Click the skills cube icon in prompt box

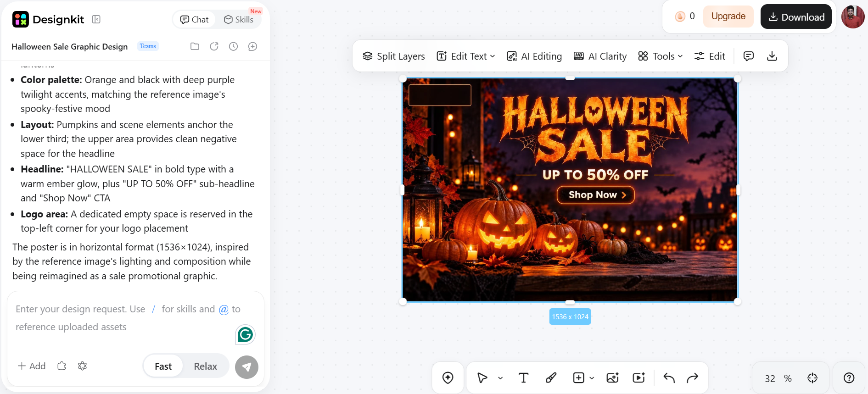(x=62, y=366)
